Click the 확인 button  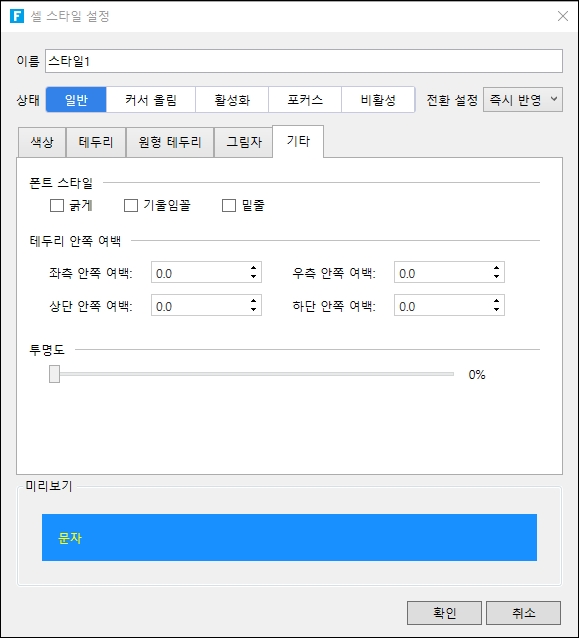pyautogui.click(x=444, y=613)
